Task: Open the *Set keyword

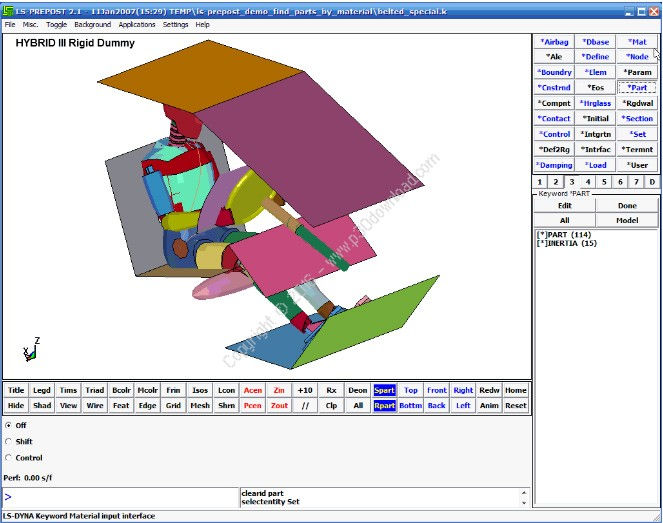Action: [637, 134]
